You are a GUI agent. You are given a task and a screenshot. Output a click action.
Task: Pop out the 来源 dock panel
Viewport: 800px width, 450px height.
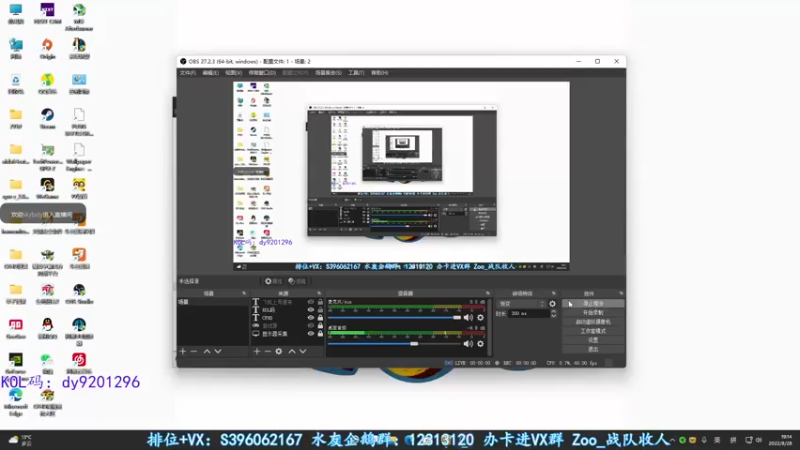tap(319, 293)
